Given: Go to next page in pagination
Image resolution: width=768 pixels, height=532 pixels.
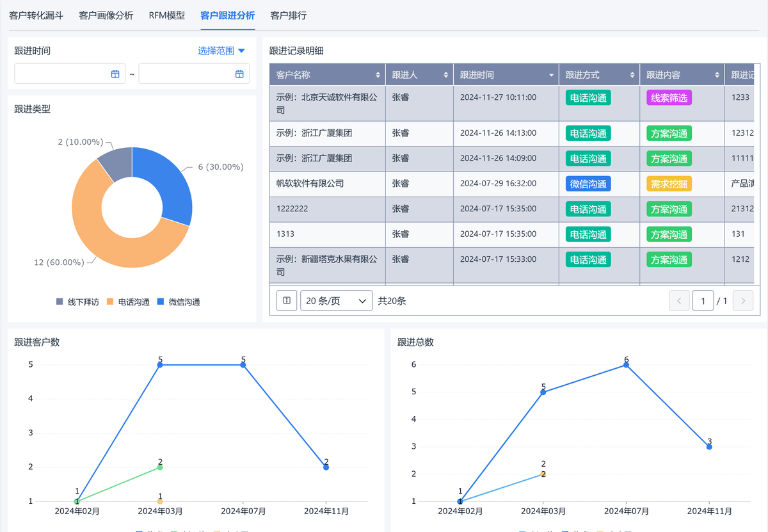Looking at the screenshot, I should coord(743,300).
